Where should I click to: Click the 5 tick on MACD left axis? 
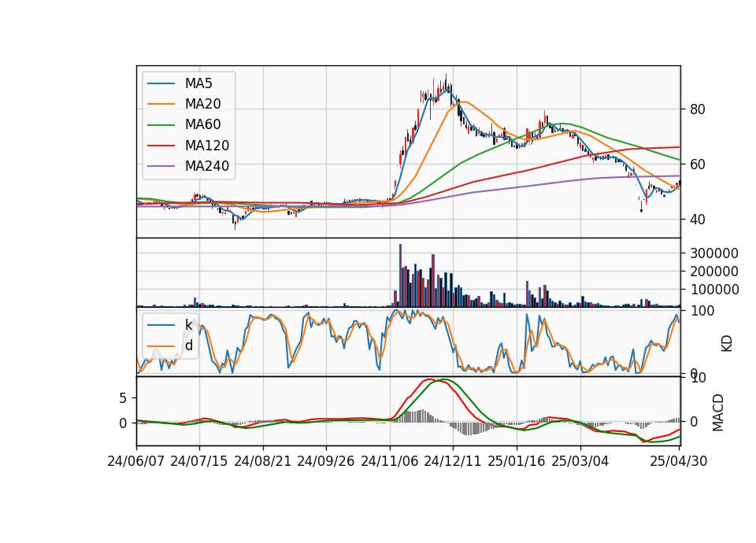coord(123,398)
